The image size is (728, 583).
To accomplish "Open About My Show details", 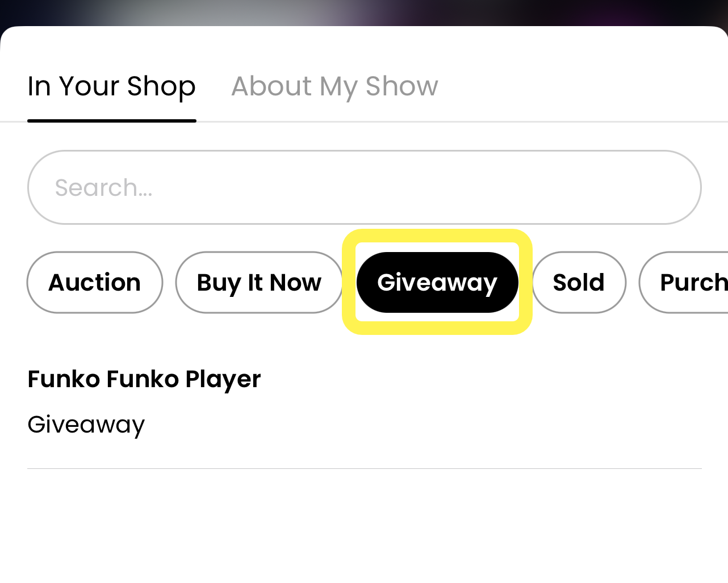I will (x=334, y=87).
